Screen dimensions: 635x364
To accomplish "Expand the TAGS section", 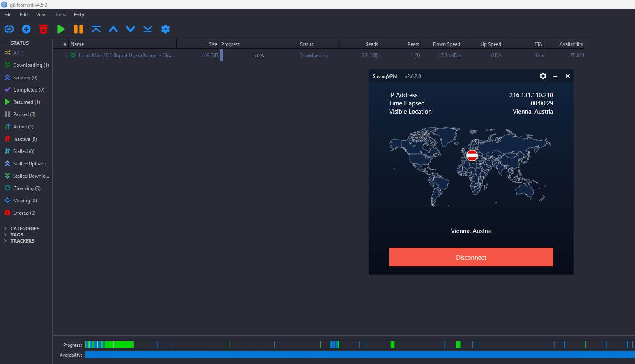I will pyautogui.click(x=5, y=235).
